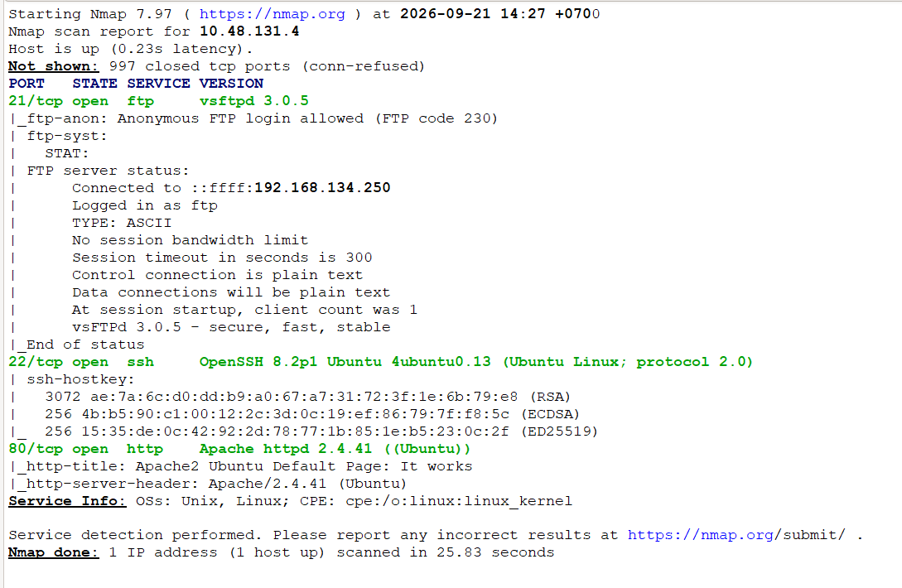Click the scan date 2026-09-21 14:27
Image resolution: width=902 pixels, height=588 pixels.
[472, 14]
